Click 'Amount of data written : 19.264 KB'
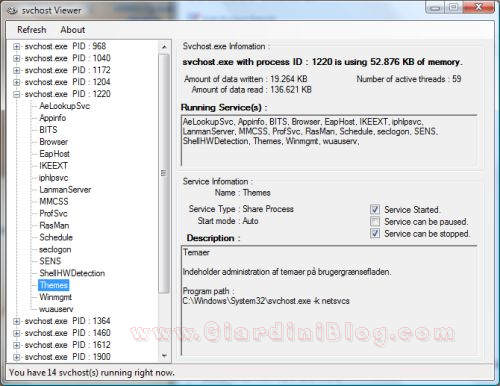 (x=246, y=79)
